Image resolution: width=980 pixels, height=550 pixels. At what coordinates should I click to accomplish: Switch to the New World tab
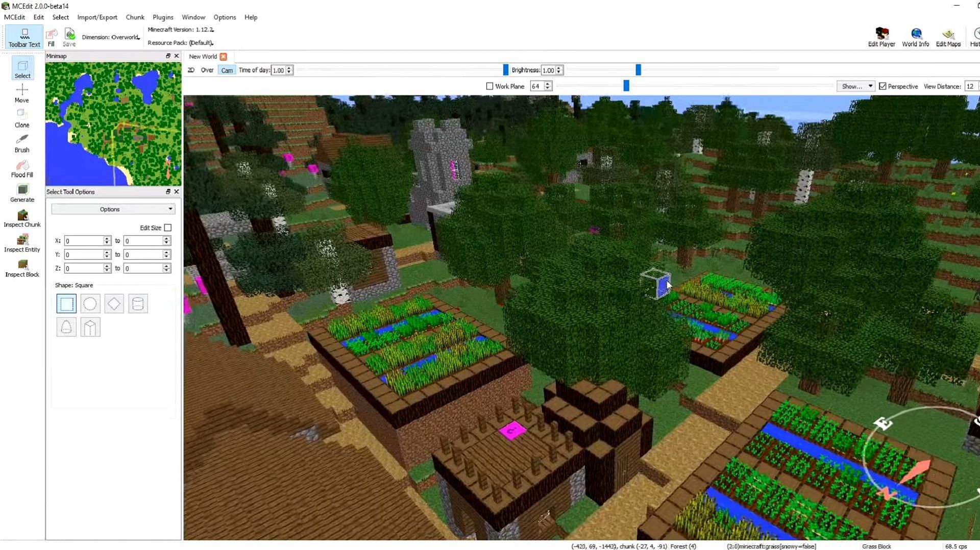203,57
